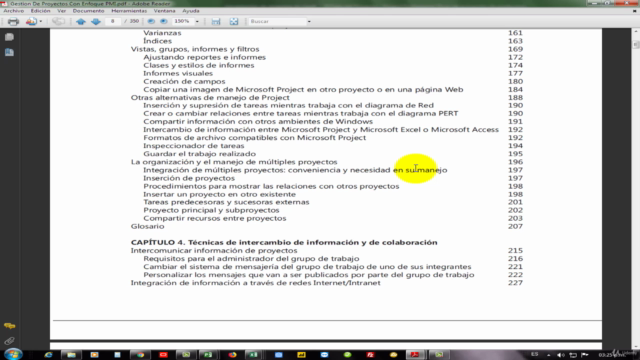Viewport: 640px width, 360px height.
Task: Open the zoom level dropdown arrow
Action: point(197,21)
